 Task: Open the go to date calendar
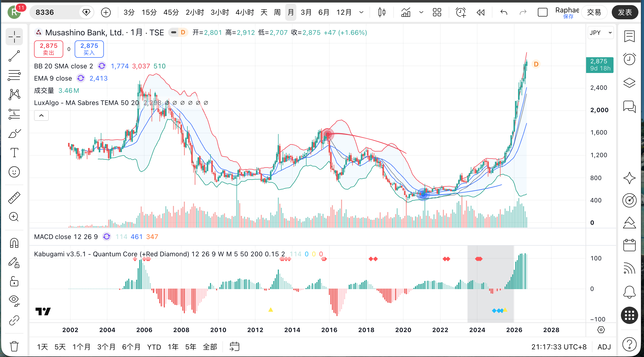[x=234, y=347]
